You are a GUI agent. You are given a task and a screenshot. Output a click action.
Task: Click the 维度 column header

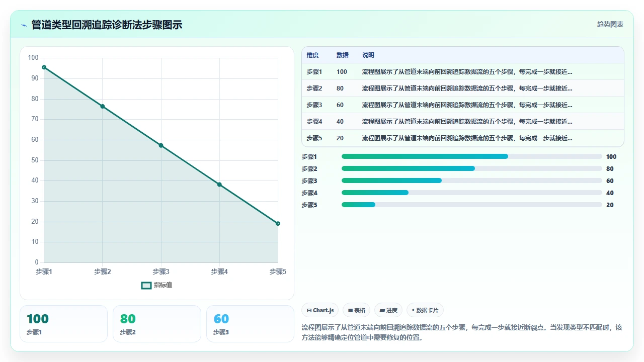(313, 55)
